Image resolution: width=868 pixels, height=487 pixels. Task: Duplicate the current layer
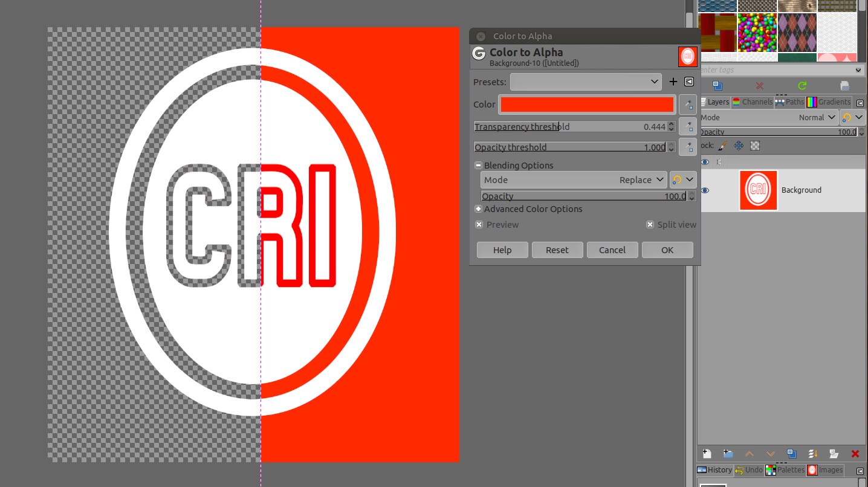tap(792, 454)
